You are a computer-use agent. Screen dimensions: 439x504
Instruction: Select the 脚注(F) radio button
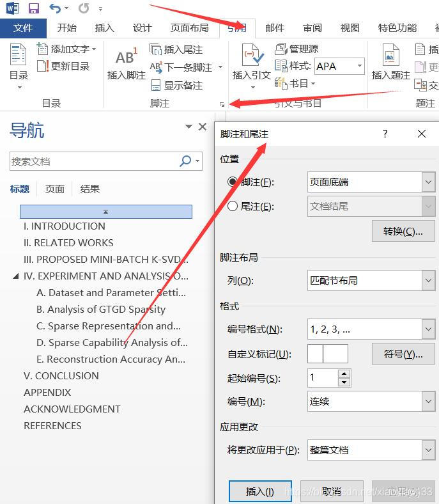click(x=233, y=182)
